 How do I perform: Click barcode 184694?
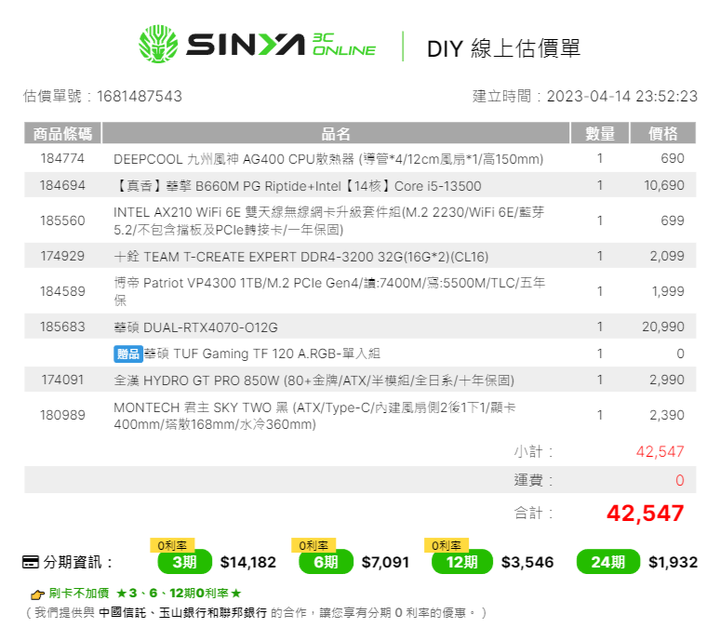click(x=62, y=186)
